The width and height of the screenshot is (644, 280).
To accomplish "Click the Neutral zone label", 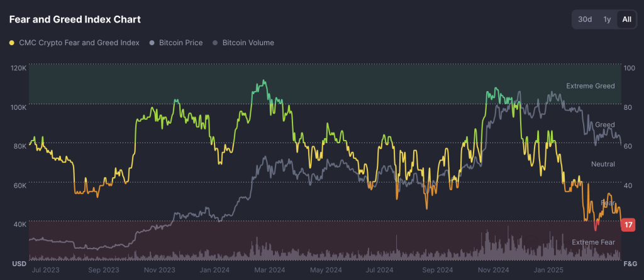I will click(603, 164).
